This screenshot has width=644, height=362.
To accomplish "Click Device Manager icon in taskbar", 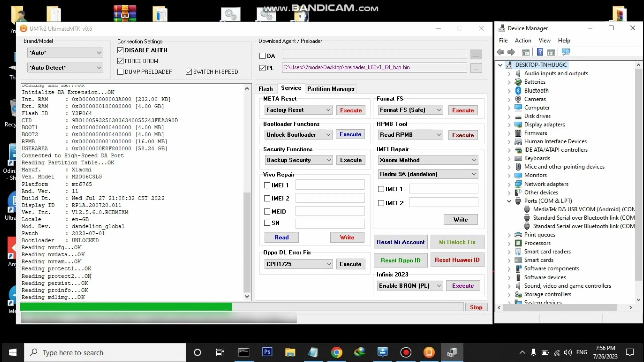I will click(x=452, y=352).
